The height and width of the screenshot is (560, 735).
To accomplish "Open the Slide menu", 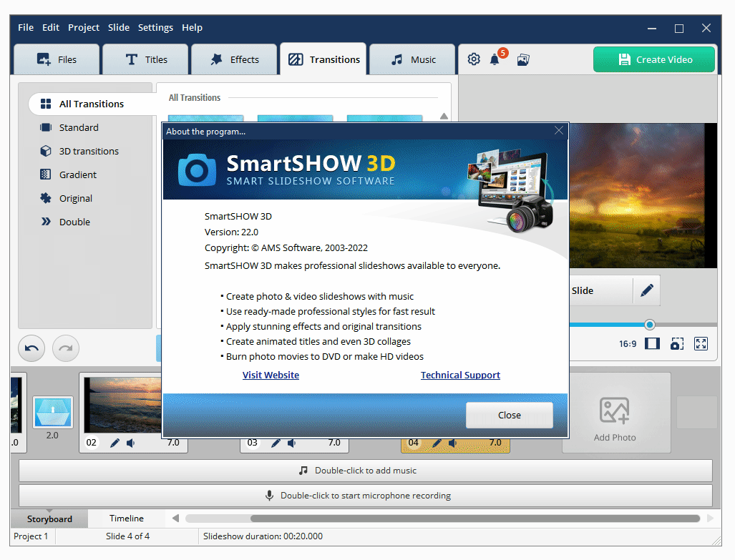I will [119, 28].
